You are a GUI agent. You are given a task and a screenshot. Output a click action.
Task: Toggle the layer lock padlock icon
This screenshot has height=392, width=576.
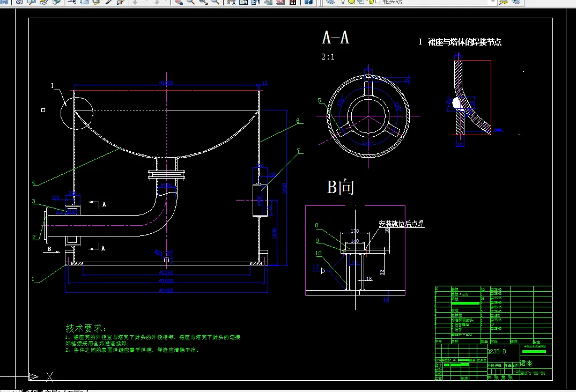pos(371,2)
